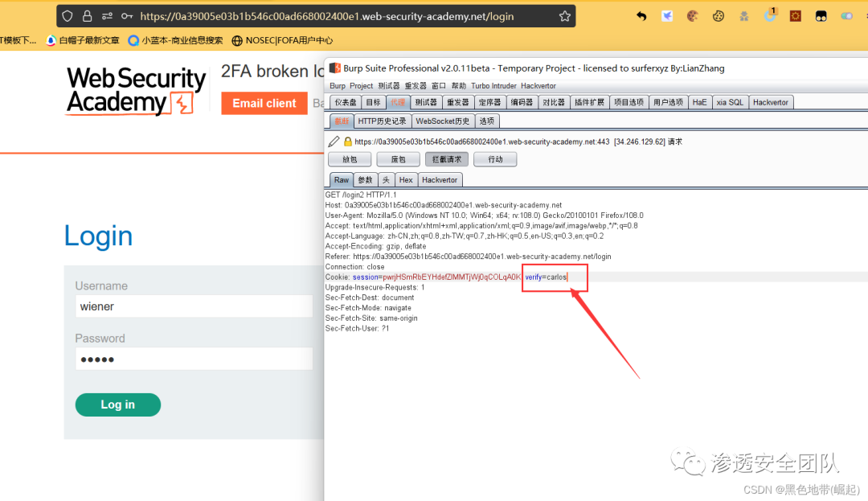Click the yellow lock icon beside request URL
The height and width of the screenshot is (501, 868).
348,142
